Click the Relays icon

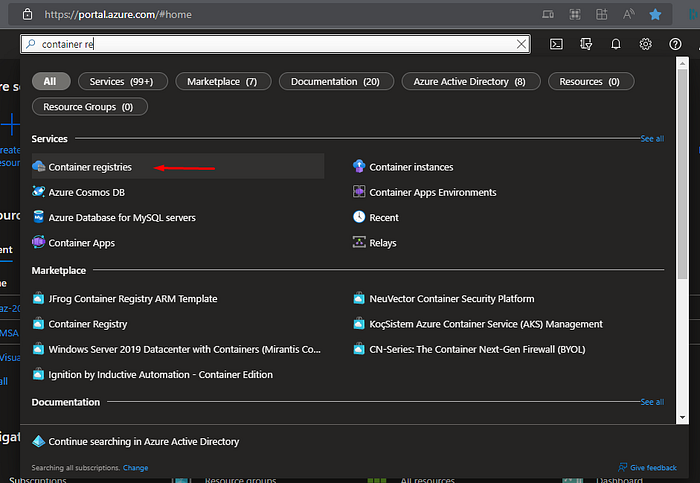click(x=359, y=242)
